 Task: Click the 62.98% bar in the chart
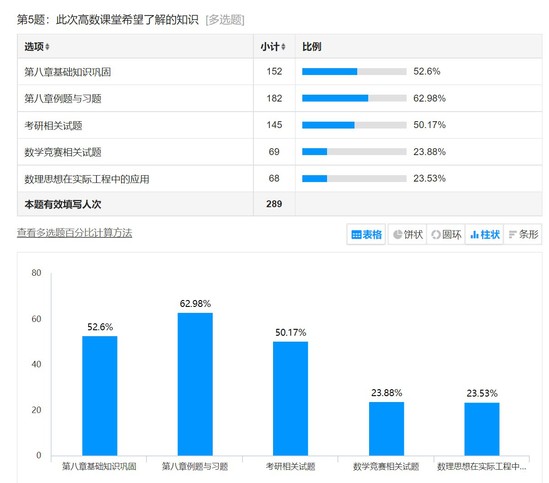click(x=195, y=384)
